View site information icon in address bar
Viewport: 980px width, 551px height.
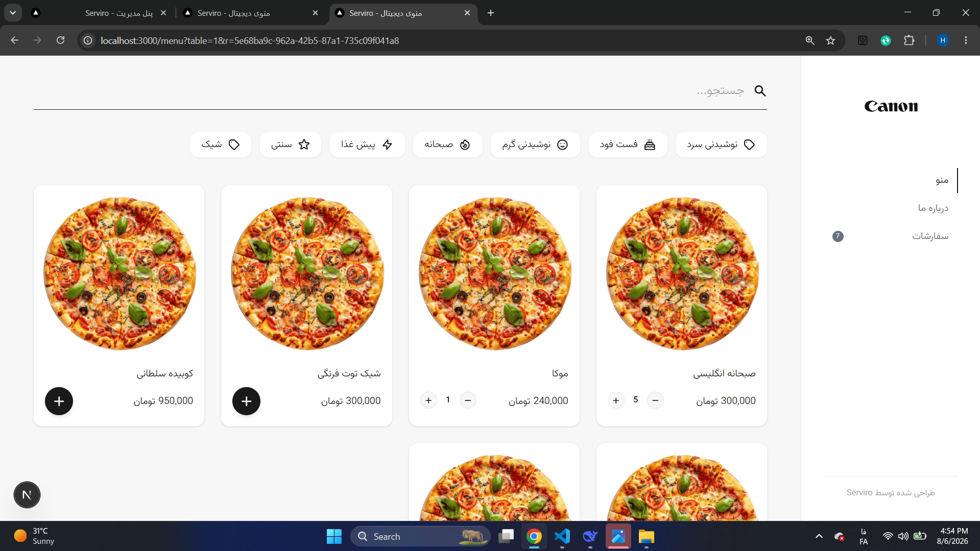88,40
